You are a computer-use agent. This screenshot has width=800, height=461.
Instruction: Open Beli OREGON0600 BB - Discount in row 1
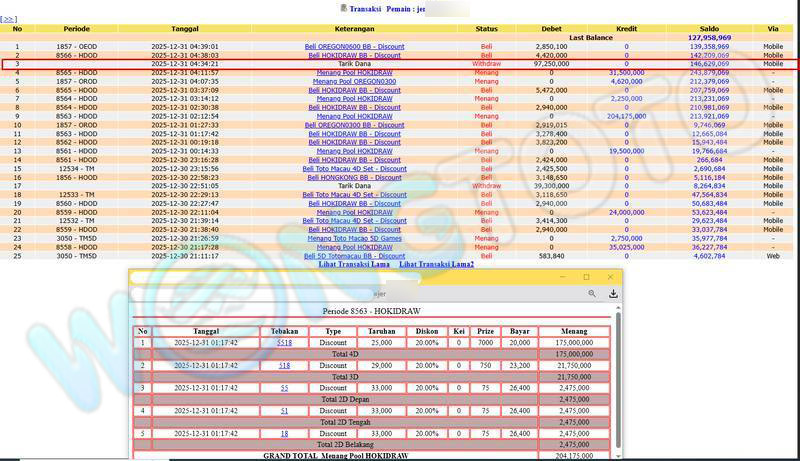tap(352, 47)
